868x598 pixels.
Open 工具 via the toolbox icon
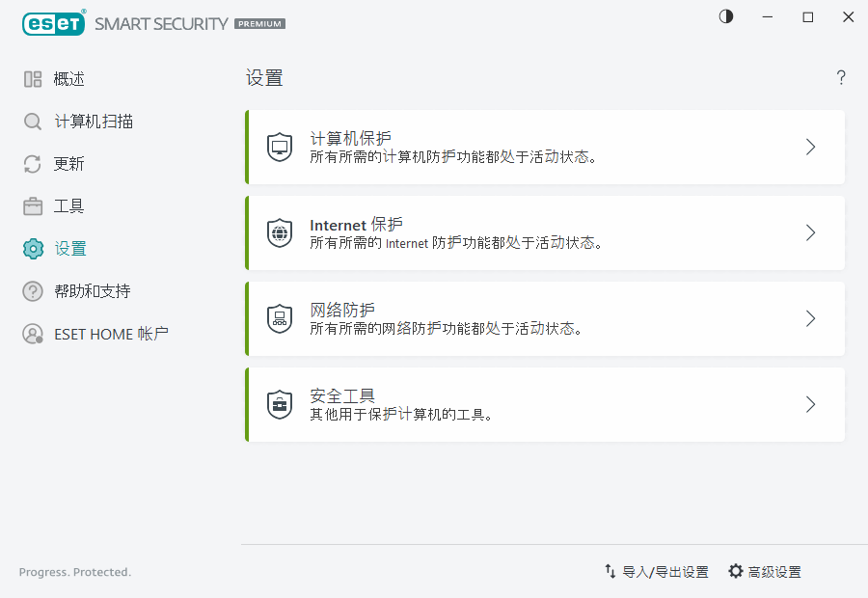32,205
